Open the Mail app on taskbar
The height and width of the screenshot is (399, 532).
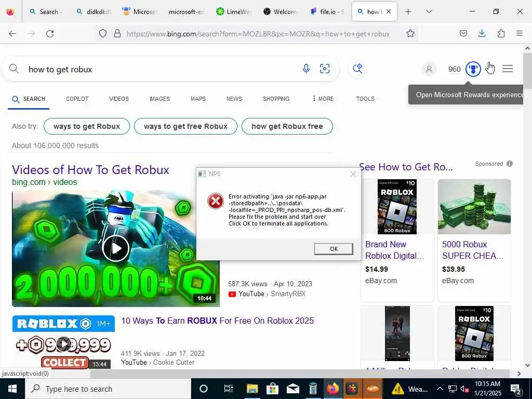tap(292, 389)
